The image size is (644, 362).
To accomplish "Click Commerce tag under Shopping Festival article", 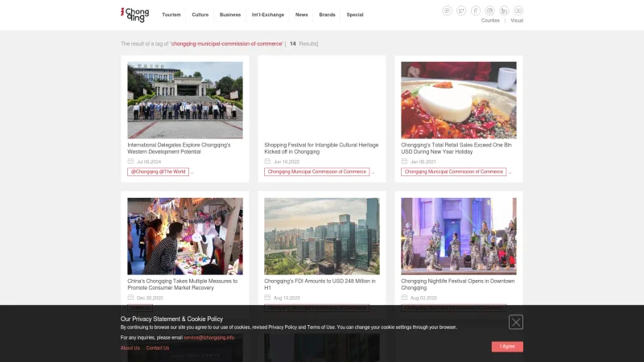I will (316, 172).
